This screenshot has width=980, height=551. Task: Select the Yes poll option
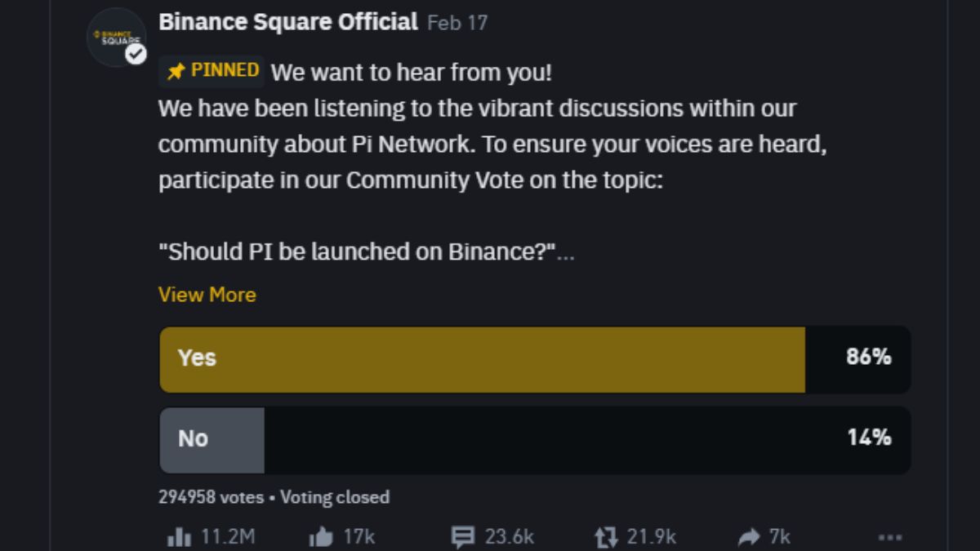tap(535, 359)
